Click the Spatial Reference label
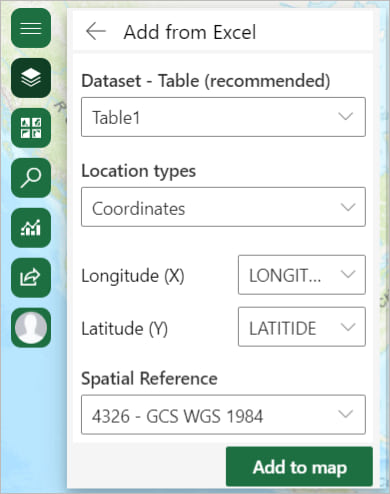This screenshot has height=494, width=390. (149, 379)
